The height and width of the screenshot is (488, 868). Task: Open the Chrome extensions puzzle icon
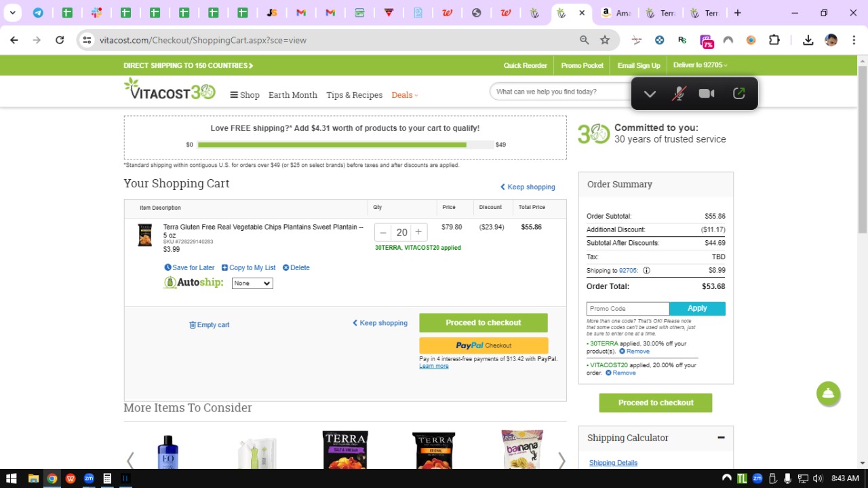[774, 40]
